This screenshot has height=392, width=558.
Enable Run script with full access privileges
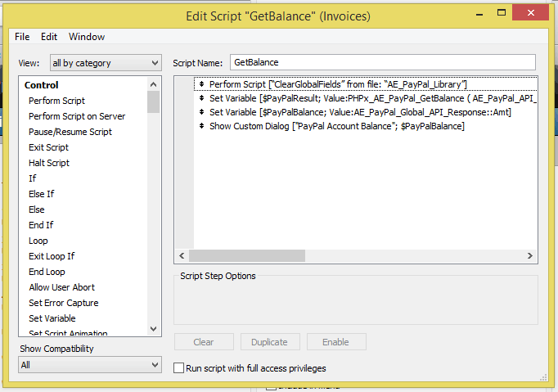pos(179,368)
